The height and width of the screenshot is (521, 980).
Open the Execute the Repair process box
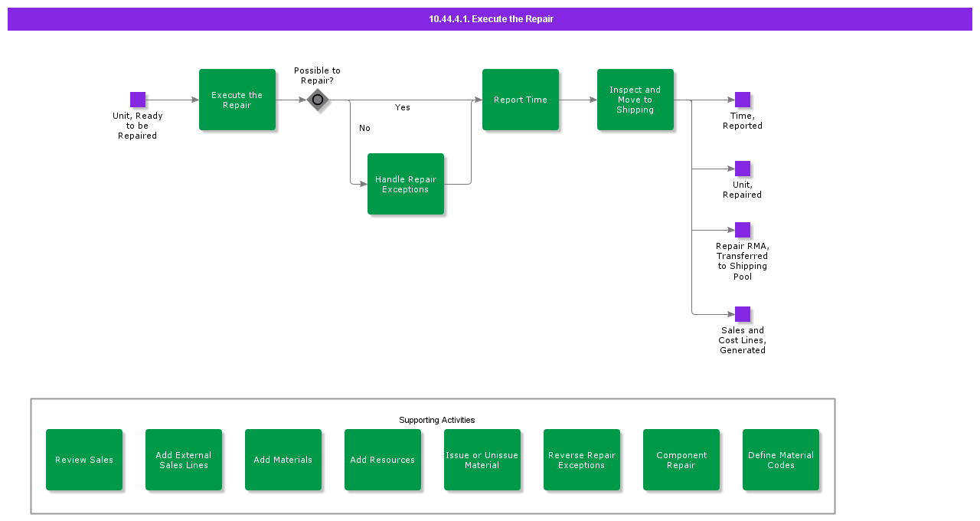click(237, 100)
